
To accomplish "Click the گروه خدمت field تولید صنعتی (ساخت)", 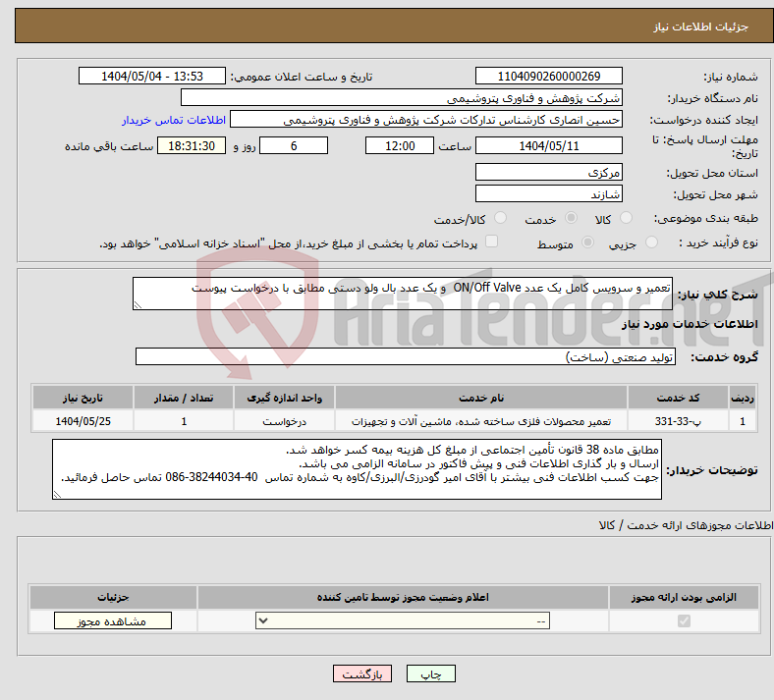I will [406, 356].
